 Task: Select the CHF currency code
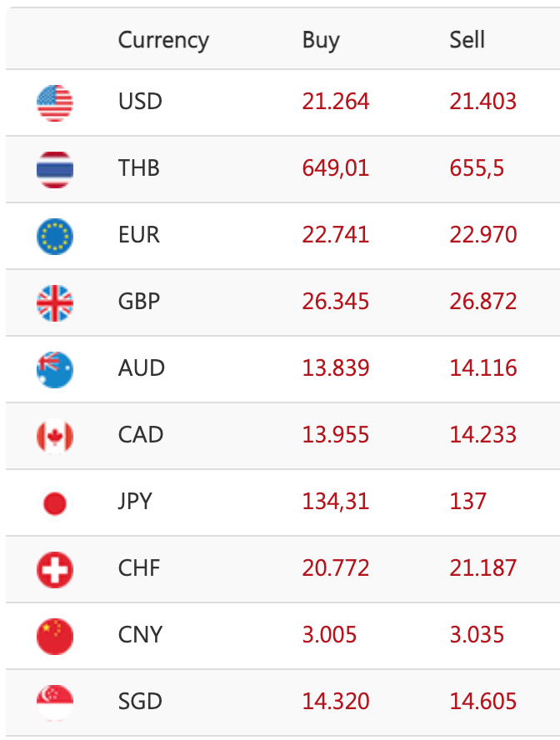[139, 568]
